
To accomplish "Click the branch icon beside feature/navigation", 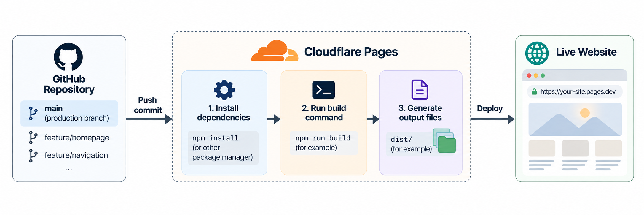I will point(33,155).
